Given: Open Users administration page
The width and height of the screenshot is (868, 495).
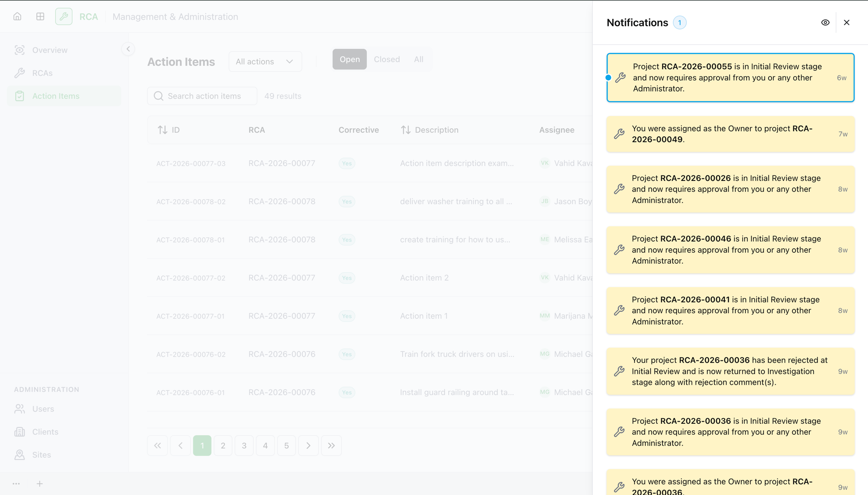Looking at the screenshot, I should tap(64, 409).
